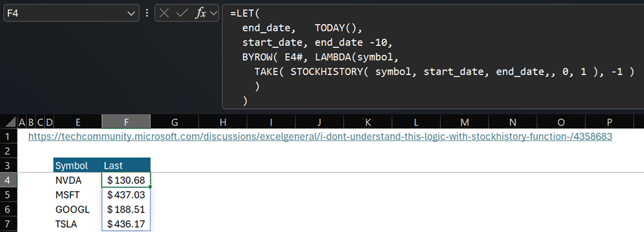This screenshot has width=644, height=232.
Task: Select the Last header cell
Action: tap(126, 165)
